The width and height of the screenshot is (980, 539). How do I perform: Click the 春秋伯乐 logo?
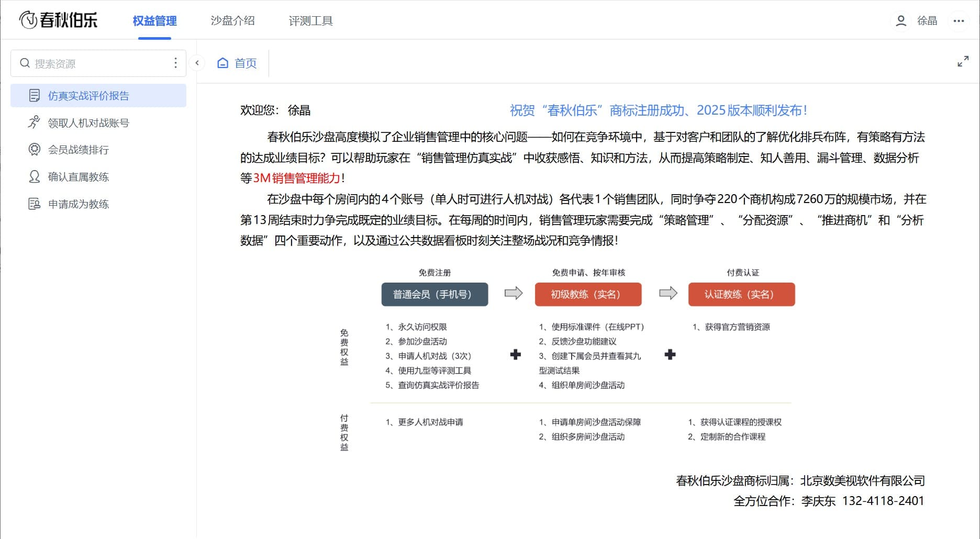(x=58, y=20)
